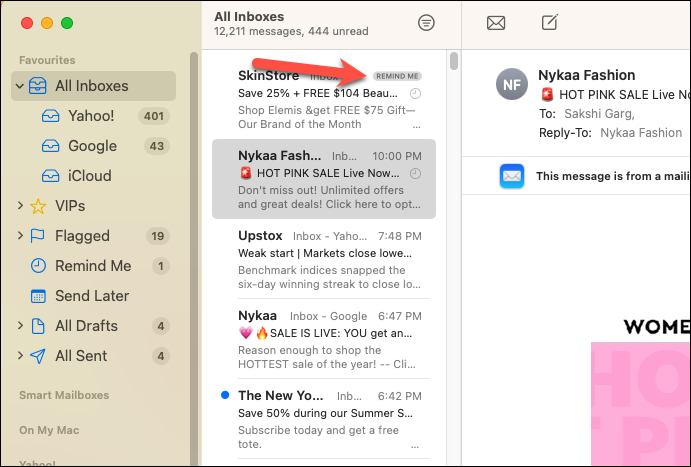Click the clock icon on SkinStore message
The image size is (691, 467).
click(416, 93)
